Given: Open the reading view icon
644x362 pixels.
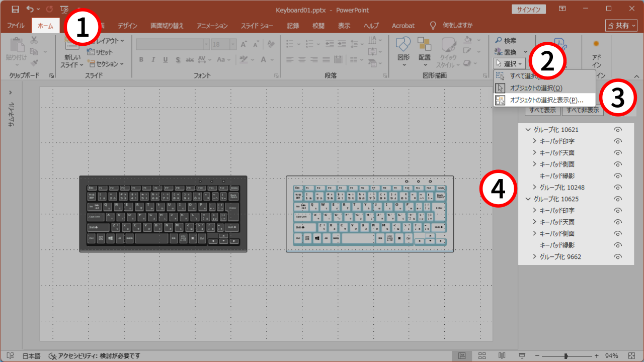Looking at the screenshot, I should tap(502, 355).
